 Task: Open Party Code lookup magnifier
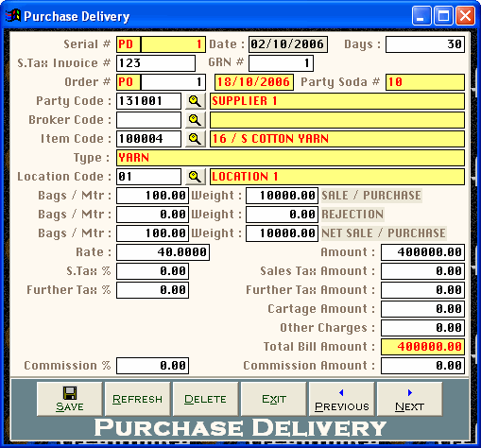(196, 101)
